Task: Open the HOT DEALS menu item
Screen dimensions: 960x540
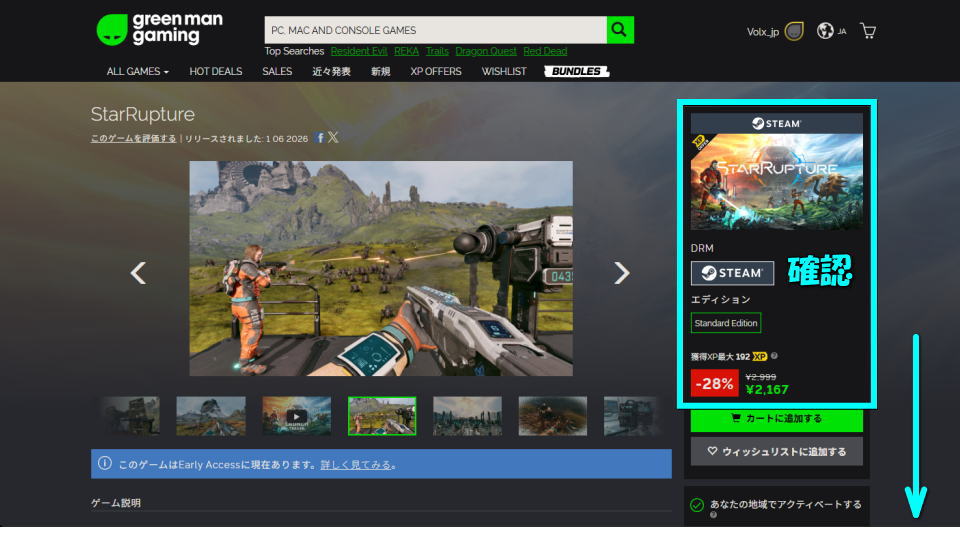Action: pos(215,72)
